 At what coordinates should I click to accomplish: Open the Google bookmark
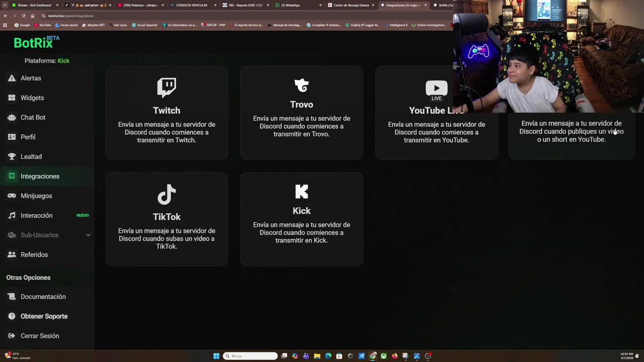tap(22, 25)
